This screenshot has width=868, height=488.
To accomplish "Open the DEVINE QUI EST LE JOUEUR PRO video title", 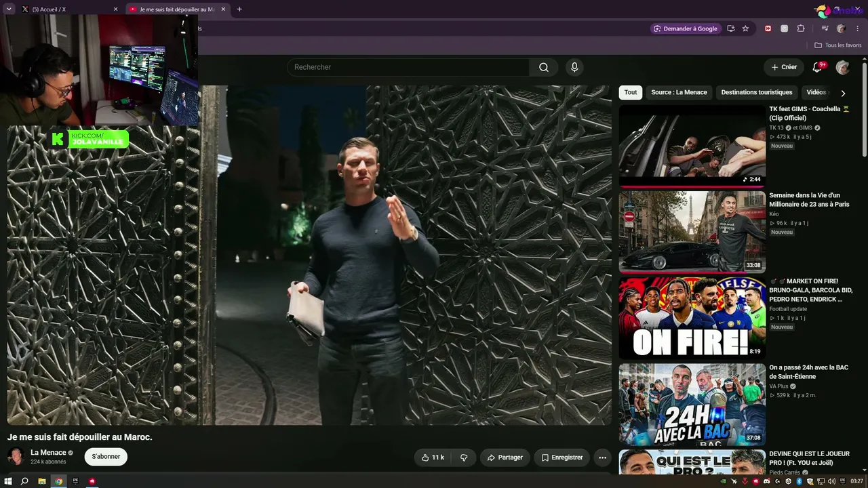I will click(810, 458).
